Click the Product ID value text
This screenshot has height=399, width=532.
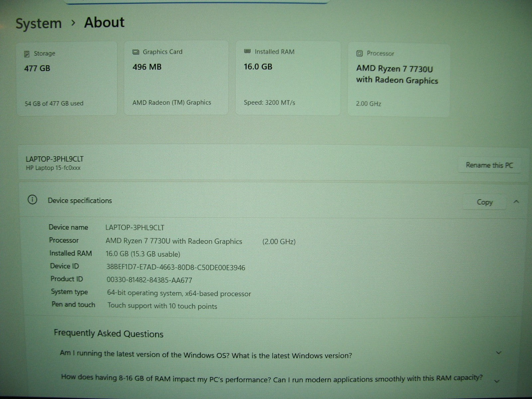coord(149,280)
